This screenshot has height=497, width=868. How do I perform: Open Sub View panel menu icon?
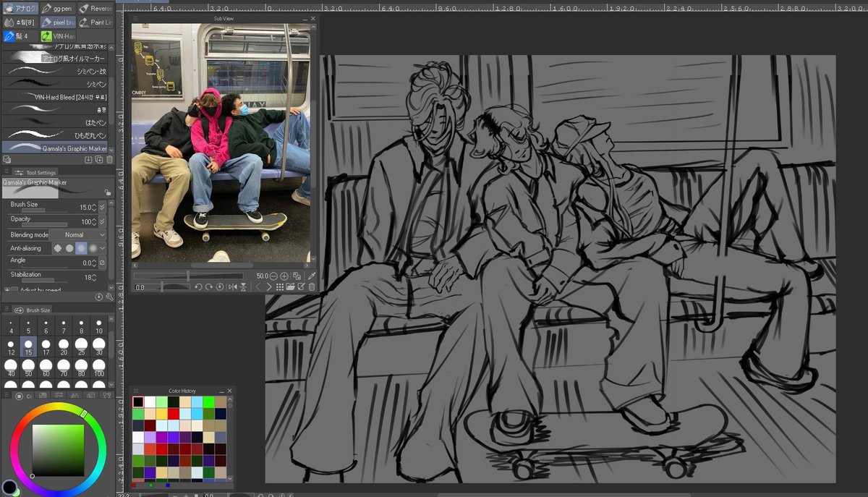coord(135,17)
